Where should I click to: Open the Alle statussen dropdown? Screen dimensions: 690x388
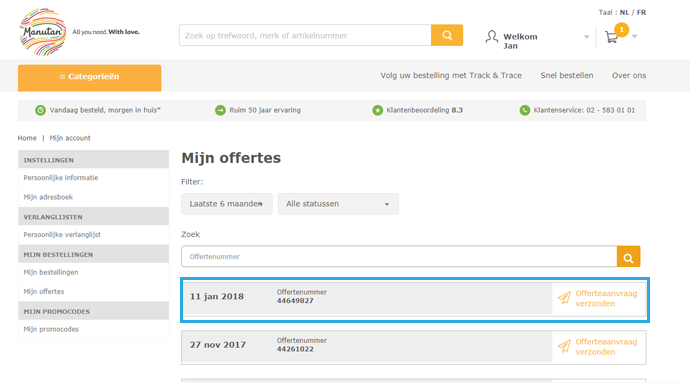(x=338, y=204)
